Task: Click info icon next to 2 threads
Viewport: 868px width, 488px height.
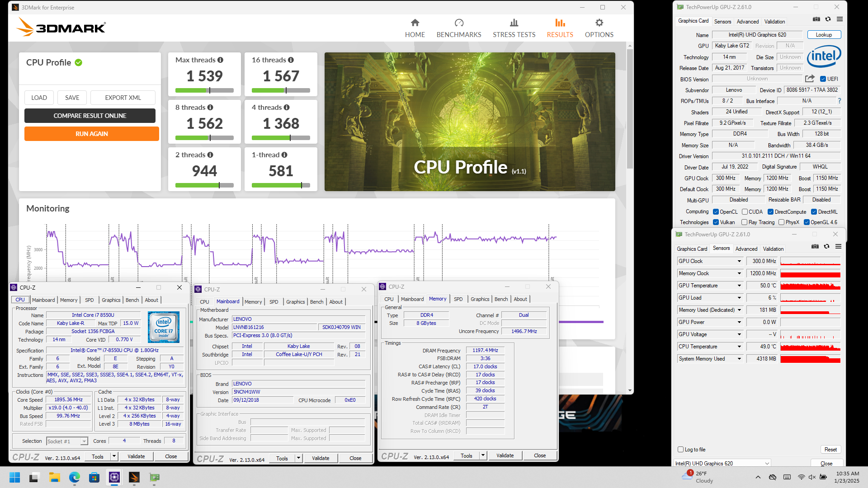Action: (x=210, y=155)
